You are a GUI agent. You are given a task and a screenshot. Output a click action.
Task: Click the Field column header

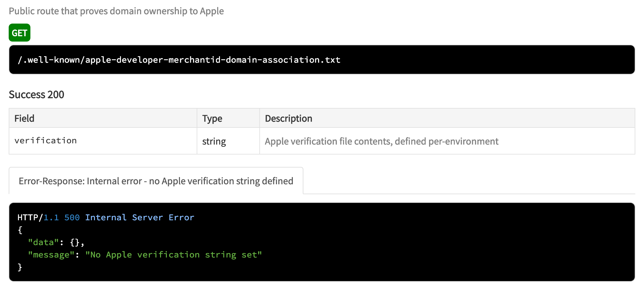click(24, 119)
